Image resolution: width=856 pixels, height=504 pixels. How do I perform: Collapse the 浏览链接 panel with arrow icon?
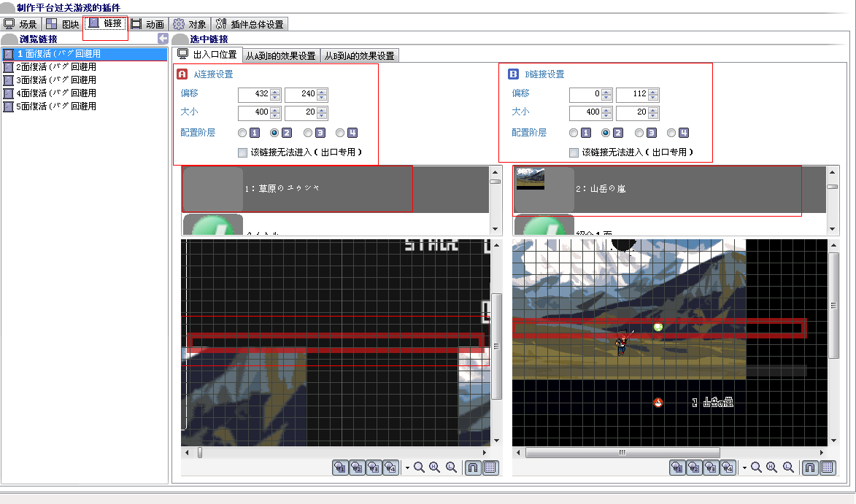tap(163, 38)
